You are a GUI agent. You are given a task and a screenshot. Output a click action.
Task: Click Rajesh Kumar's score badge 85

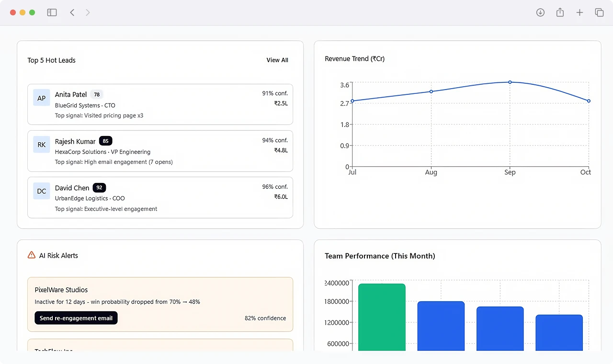click(x=106, y=141)
